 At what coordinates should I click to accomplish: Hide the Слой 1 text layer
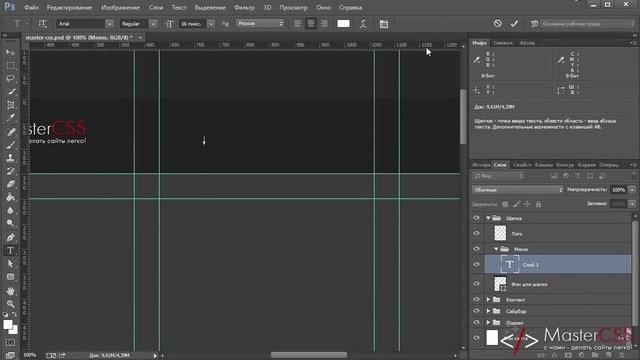pos(476,264)
